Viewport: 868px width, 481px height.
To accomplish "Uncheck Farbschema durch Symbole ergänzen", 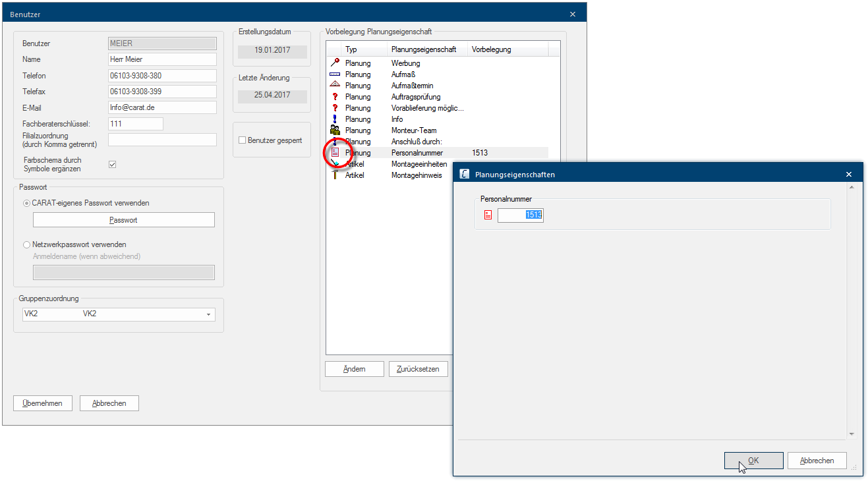I will click(112, 164).
